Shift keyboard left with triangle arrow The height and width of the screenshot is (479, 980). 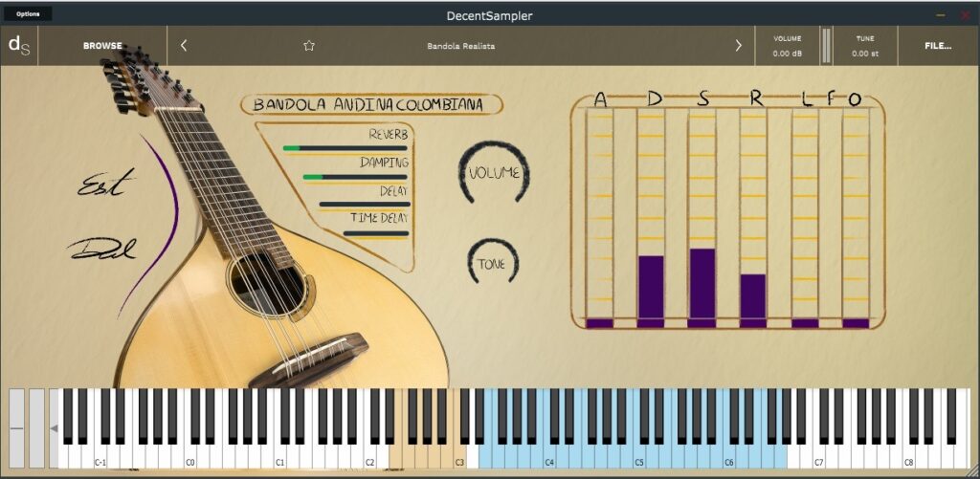coord(54,428)
